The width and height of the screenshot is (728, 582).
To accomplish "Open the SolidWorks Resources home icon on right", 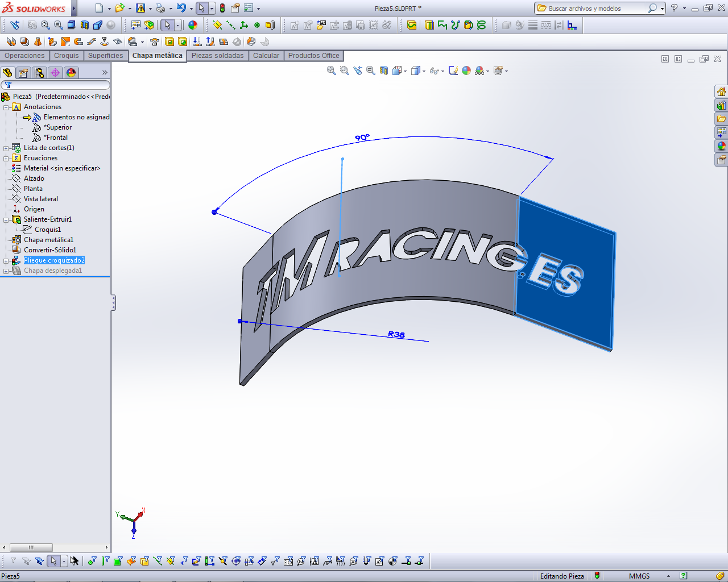I will click(x=721, y=92).
